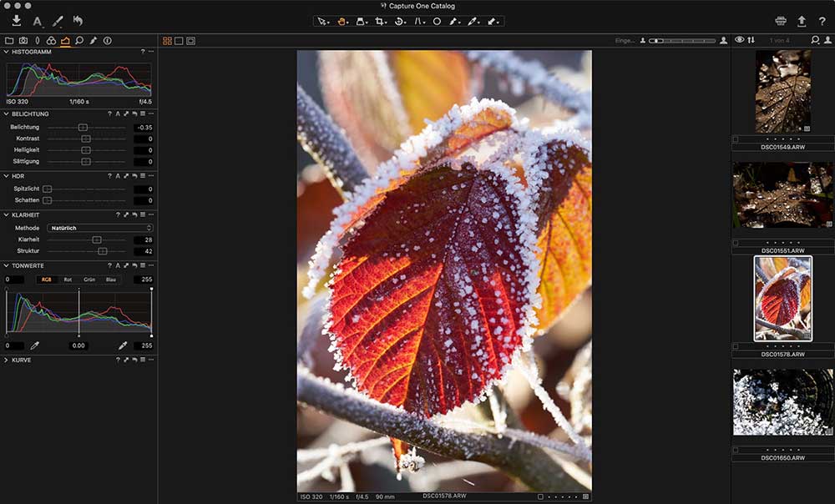Open the Details magnifier tool tab
The image size is (835, 504).
[x=79, y=40]
